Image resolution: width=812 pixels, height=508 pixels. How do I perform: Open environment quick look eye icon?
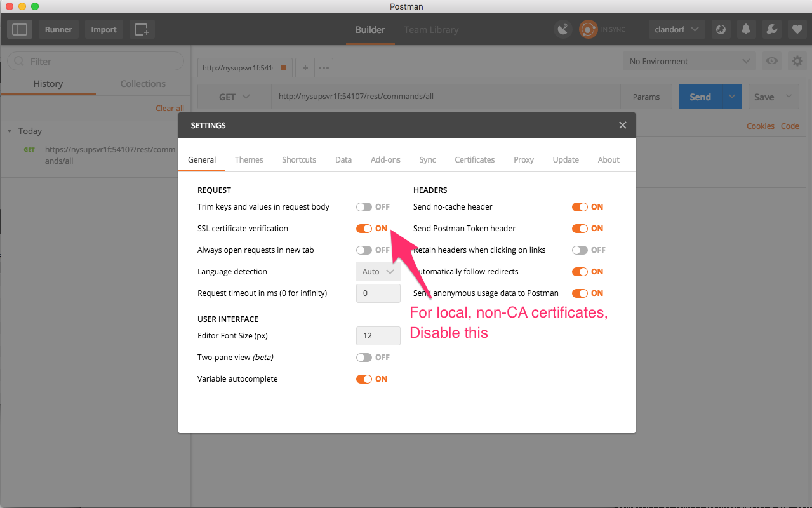pos(772,61)
